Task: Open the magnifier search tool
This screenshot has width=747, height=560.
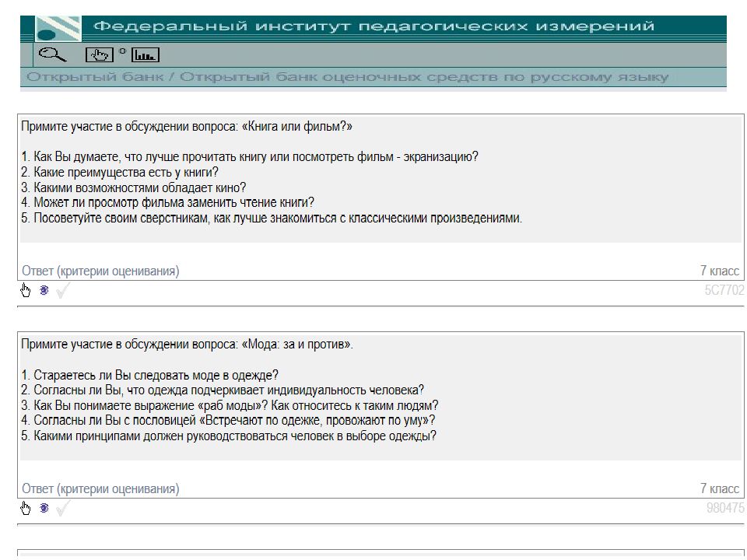Action: pos(52,54)
